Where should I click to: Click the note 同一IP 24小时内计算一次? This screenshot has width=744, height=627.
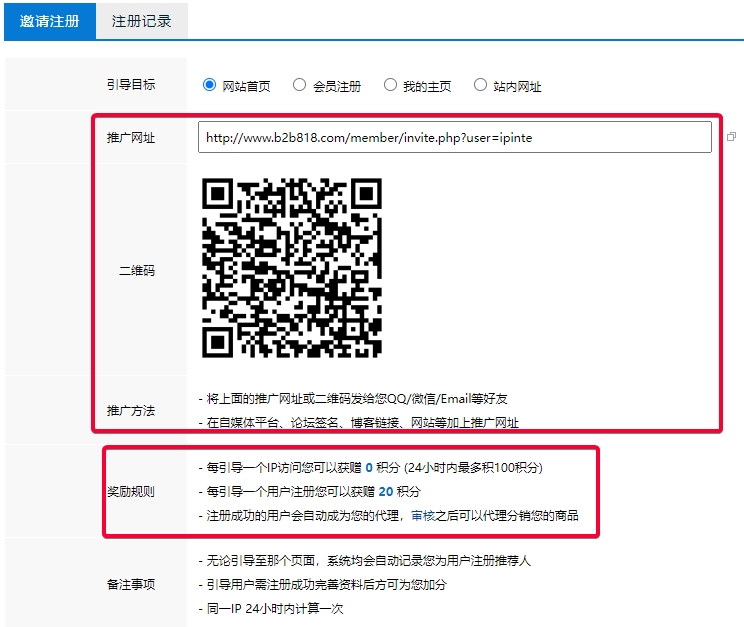pyautogui.click(x=270, y=609)
